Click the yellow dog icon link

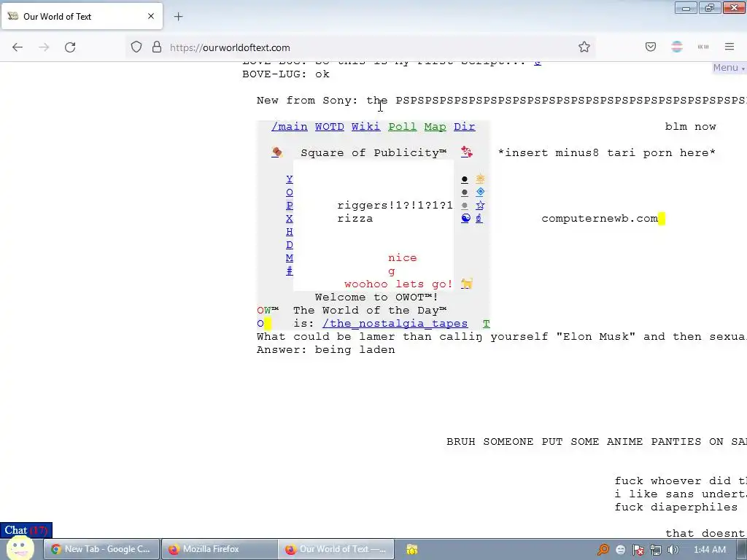point(467,284)
